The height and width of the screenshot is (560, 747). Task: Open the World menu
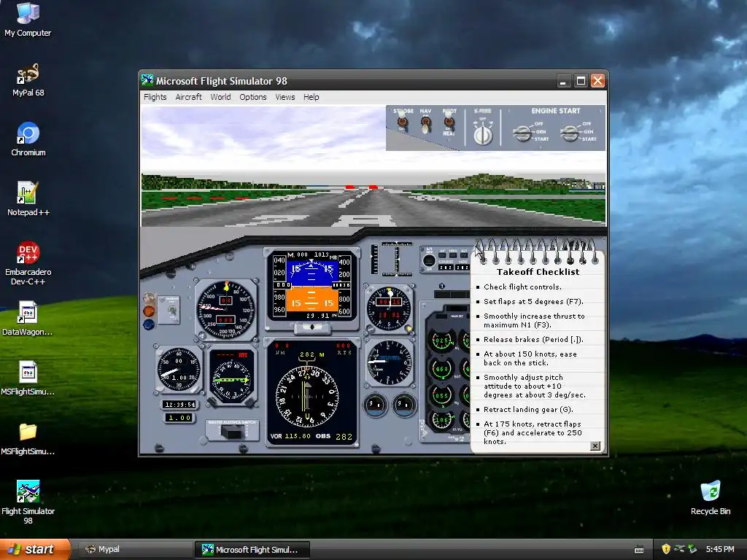click(220, 97)
